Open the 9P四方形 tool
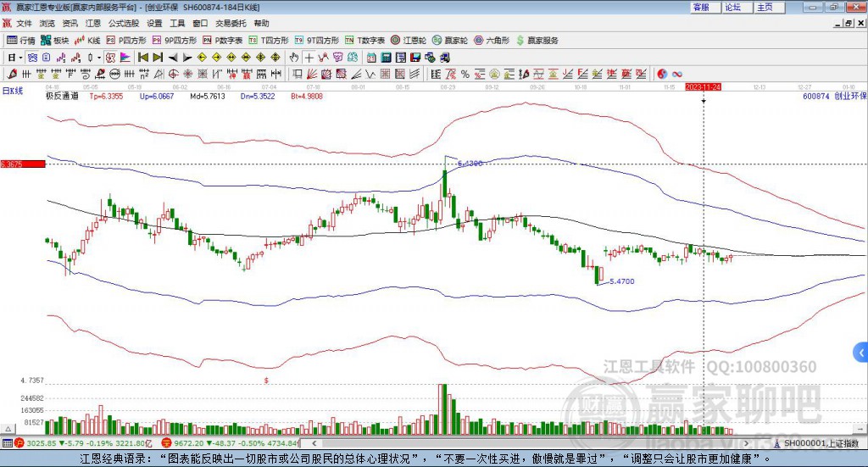This screenshot has height=467, width=868. point(175,41)
